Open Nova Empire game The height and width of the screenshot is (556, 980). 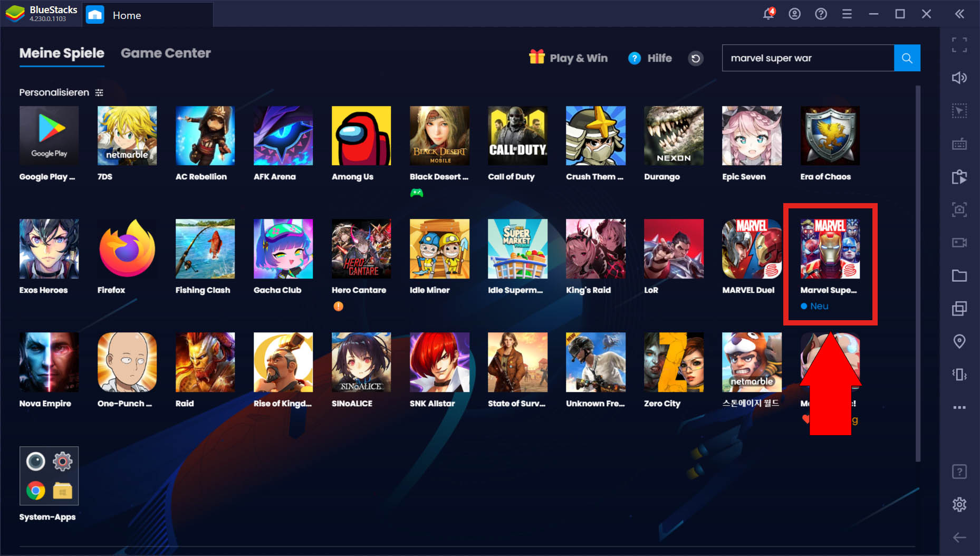[49, 362]
